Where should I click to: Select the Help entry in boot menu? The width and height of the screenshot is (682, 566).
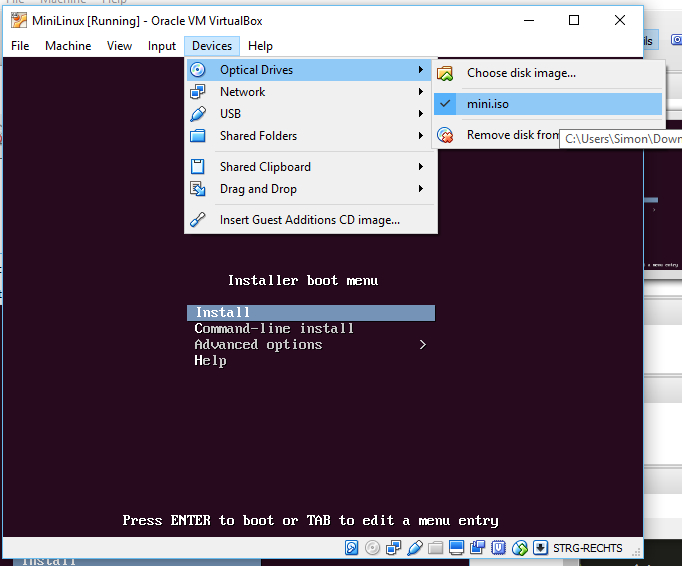coord(210,361)
